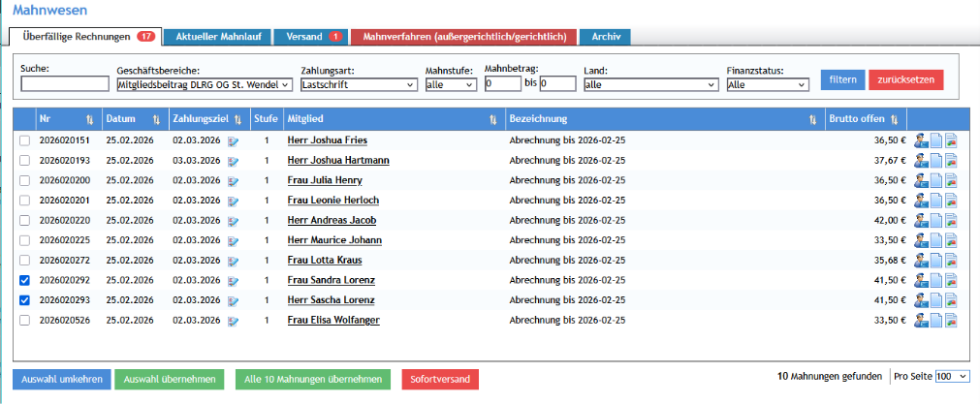This screenshot has width=980, height=404.
Task: Sort table by Brutto offen arrows
Action: tap(895, 118)
